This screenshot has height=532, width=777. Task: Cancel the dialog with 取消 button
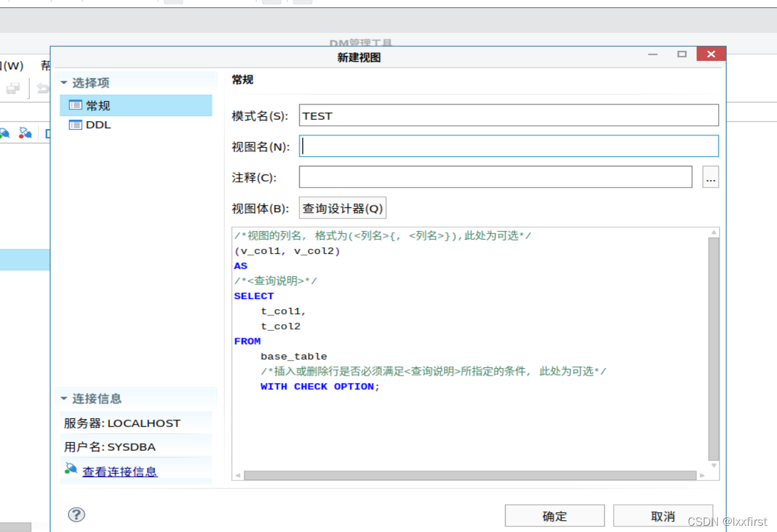pos(663,516)
